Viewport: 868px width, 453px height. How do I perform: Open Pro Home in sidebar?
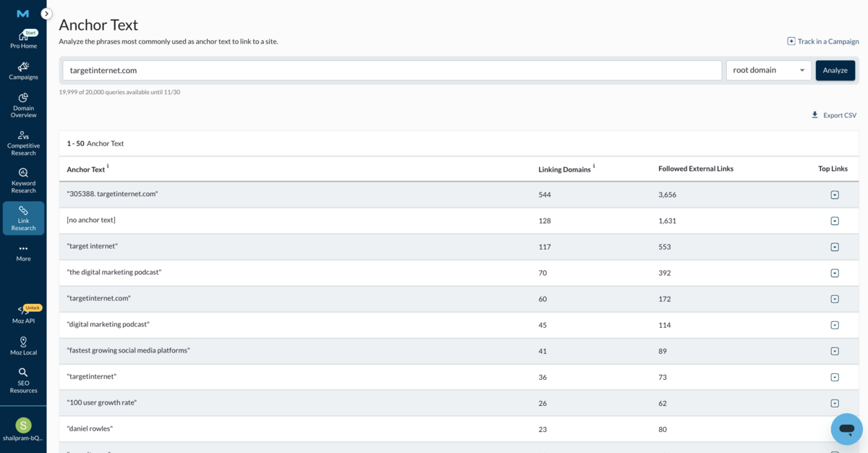click(23, 41)
